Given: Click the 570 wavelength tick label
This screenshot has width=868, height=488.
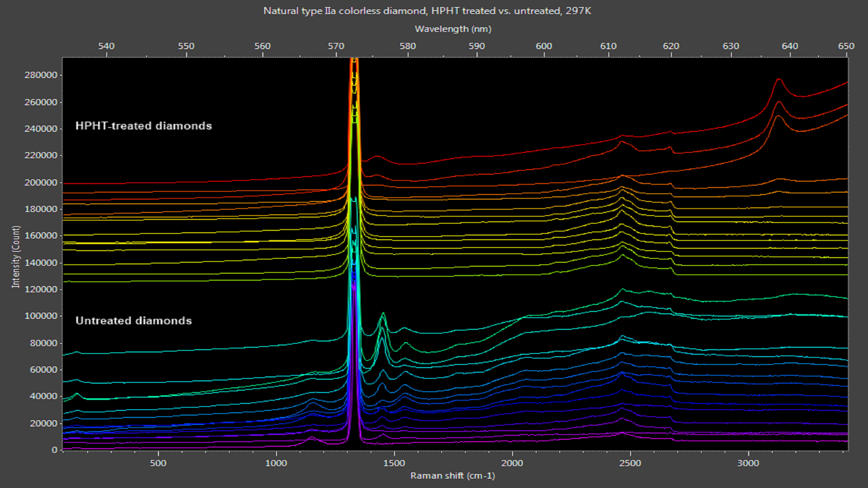Looking at the screenshot, I should (336, 46).
